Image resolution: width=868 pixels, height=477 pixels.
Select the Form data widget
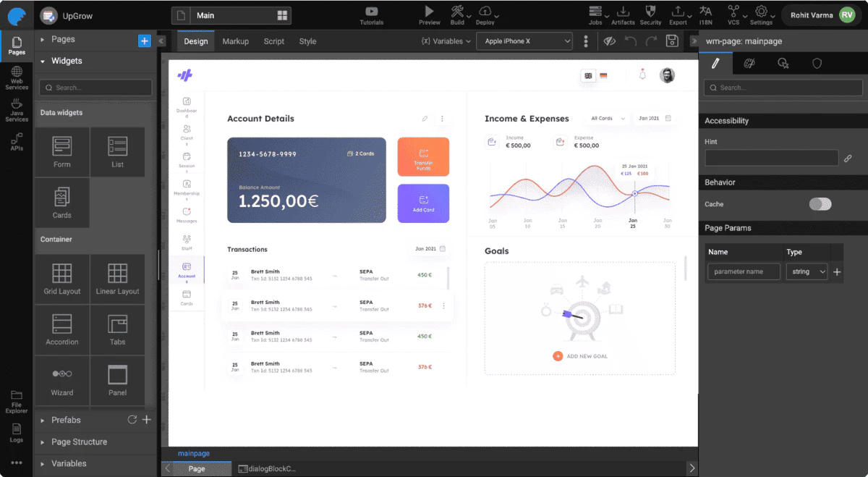[61, 151]
